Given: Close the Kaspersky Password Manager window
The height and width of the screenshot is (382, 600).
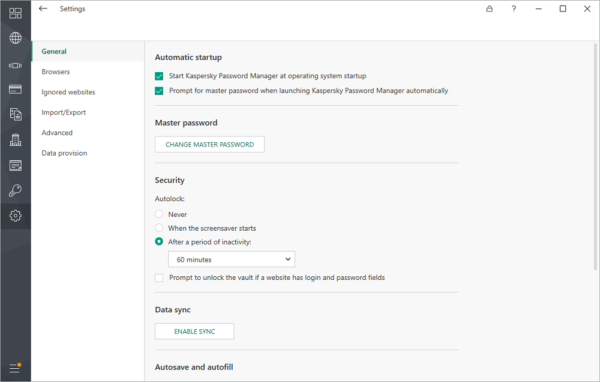Looking at the screenshot, I should click(587, 8).
